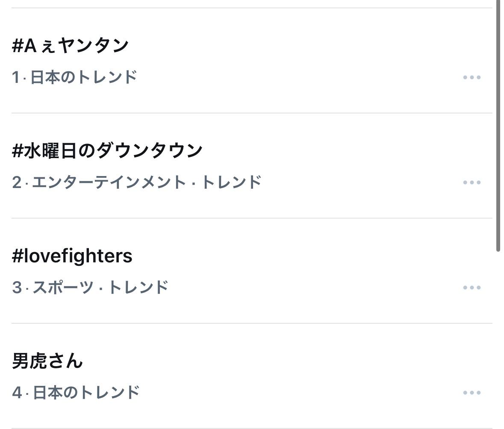Open more options for #水曜日のダウンタウン trend

pos(472,182)
